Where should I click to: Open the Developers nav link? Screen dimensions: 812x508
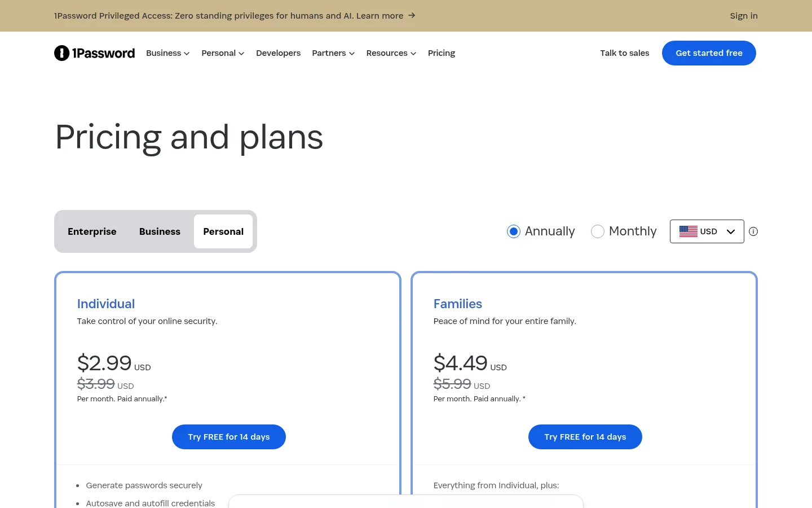click(x=279, y=53)
